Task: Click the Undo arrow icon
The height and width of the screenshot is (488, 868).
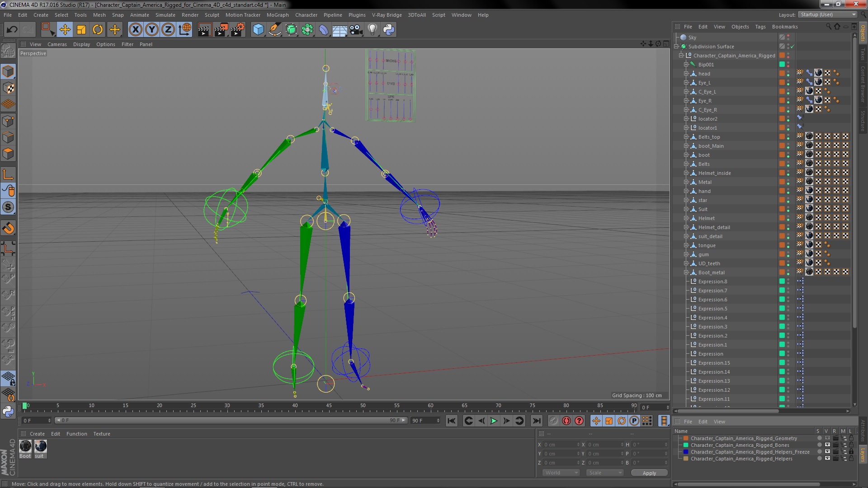Action: tap(12, 30)
